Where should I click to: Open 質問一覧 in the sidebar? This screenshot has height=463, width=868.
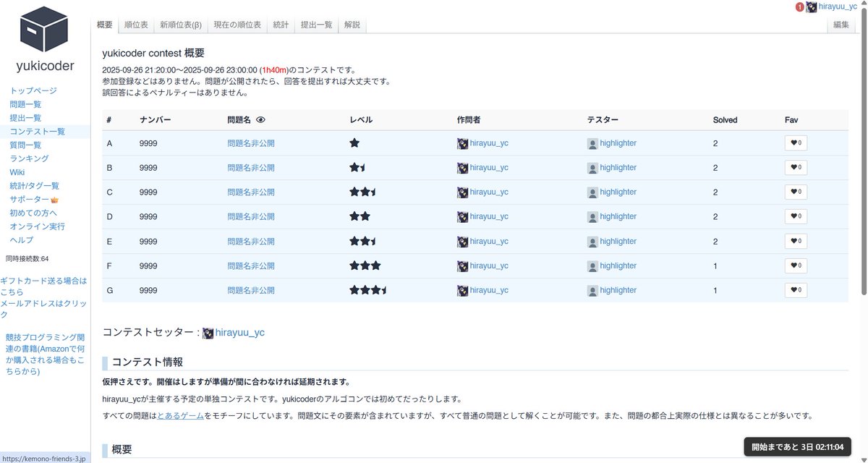[25, 145]
